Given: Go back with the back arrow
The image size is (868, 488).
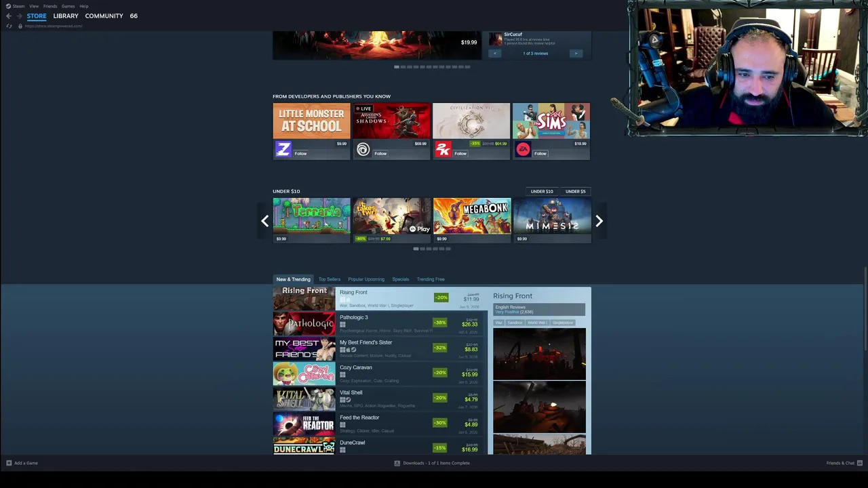Looking at the screenshot, I should [x=8, y=16].
